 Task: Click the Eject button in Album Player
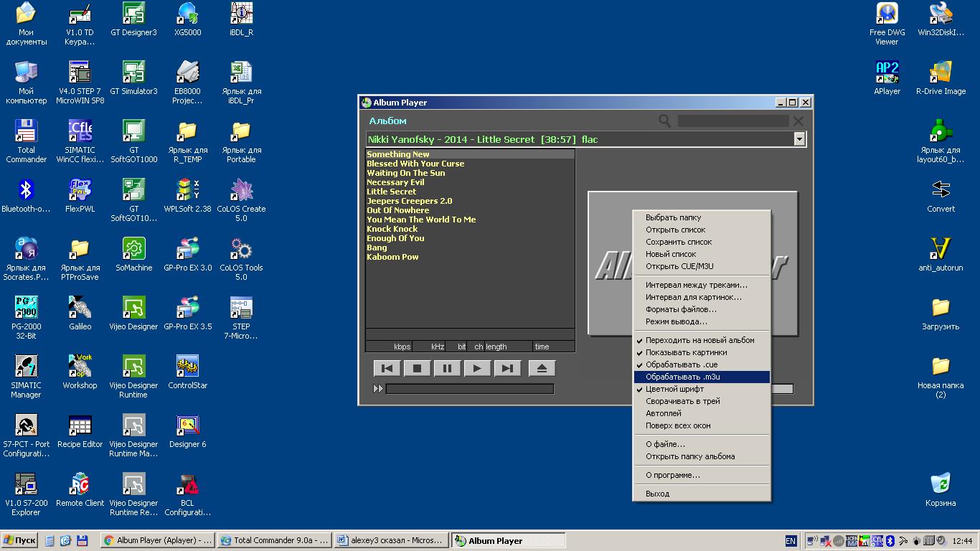[x=542, y=369]
